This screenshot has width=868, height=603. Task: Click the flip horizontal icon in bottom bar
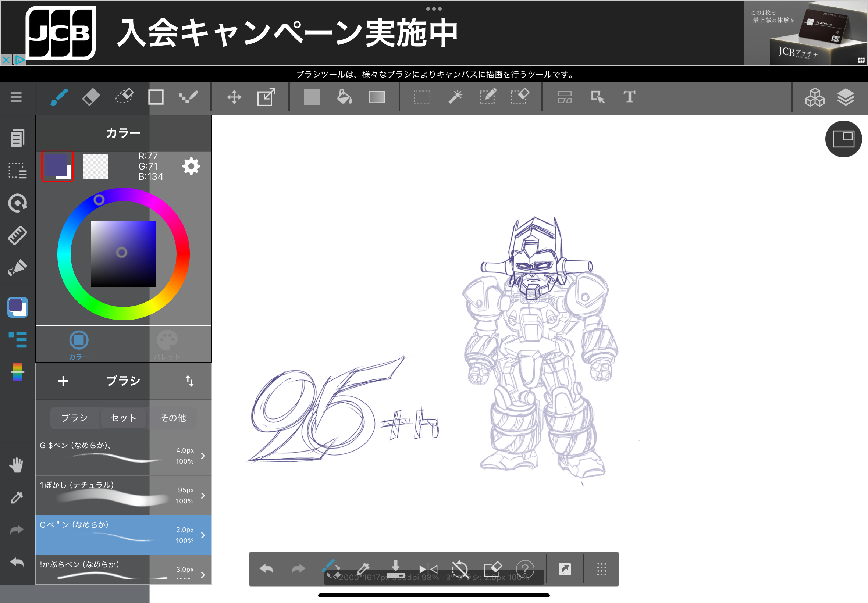click(428, 569)
